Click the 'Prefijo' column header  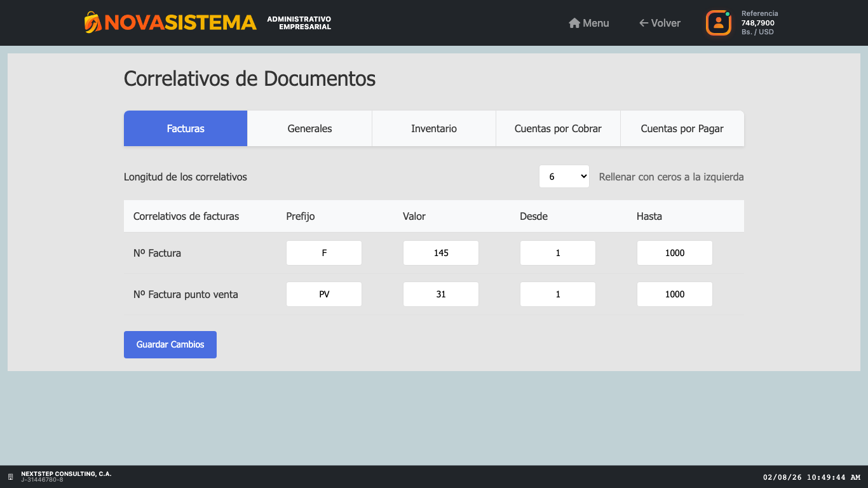pos(301,216)
